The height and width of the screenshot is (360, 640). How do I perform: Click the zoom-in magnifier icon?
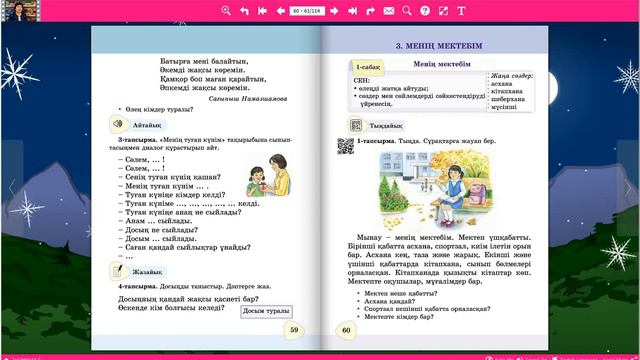pyautogui.click(x=226, y=11)
